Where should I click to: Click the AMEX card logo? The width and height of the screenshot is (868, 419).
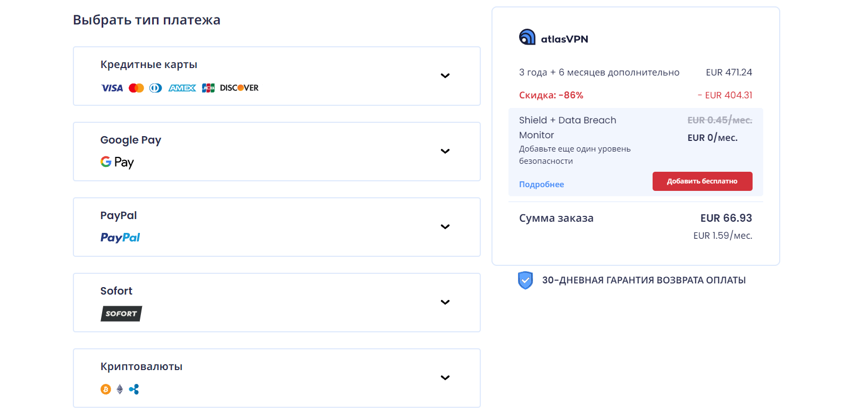tap(182, 88)
